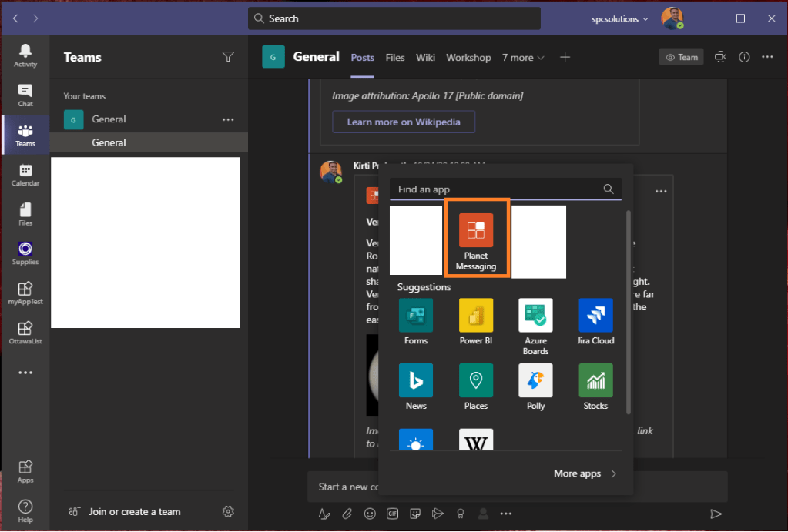Switch to the Workshop tab

pyautogui.click(x=468, y=58)
